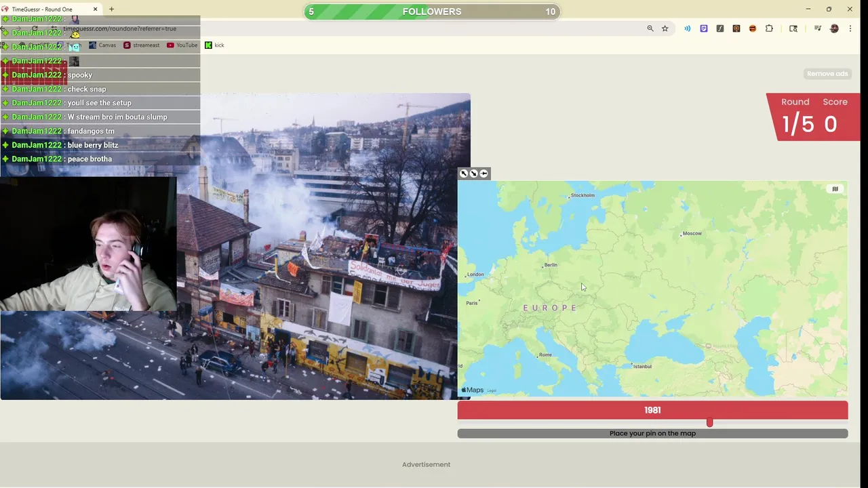Viewport: 868px width, 488px height.
Task: Open the brown square extension icon
Action: click(x=736, y=28)
